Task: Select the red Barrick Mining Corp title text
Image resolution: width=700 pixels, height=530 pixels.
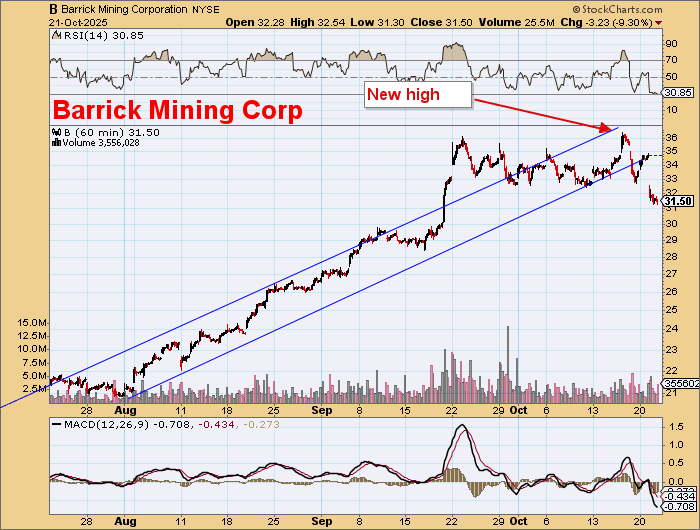Action: [177, 110]
